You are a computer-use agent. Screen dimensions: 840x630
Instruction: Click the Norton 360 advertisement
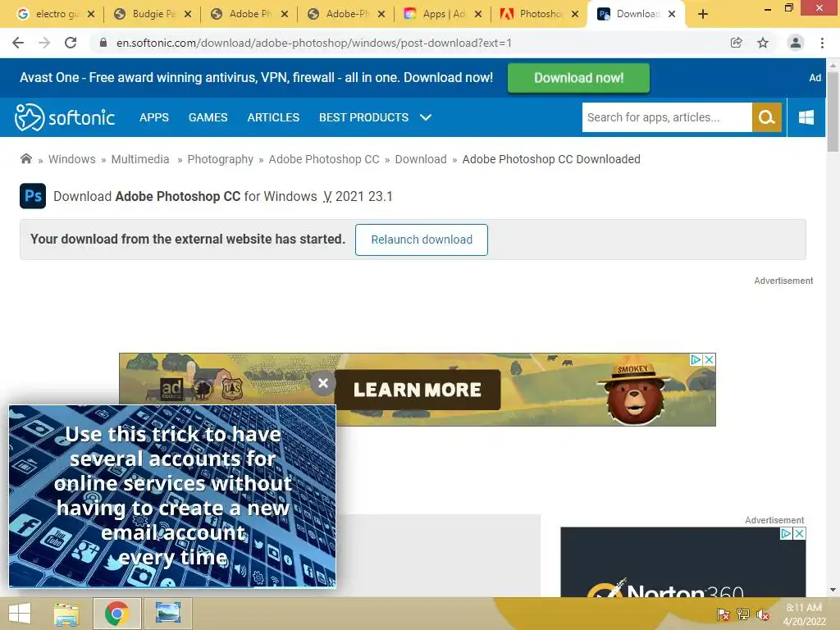click(683, 562)
